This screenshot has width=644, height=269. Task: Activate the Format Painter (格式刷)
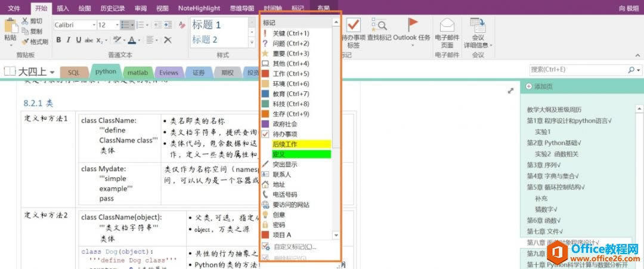[x=35, y=42]
